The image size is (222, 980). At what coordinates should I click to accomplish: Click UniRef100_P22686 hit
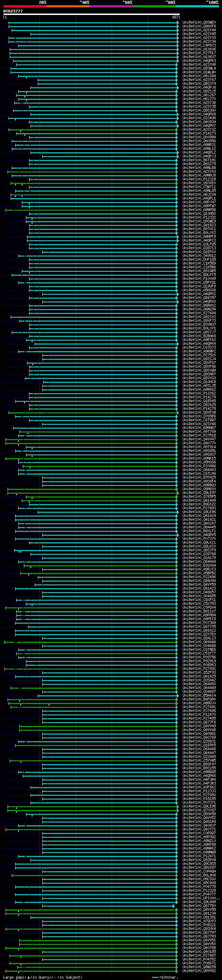199,577
